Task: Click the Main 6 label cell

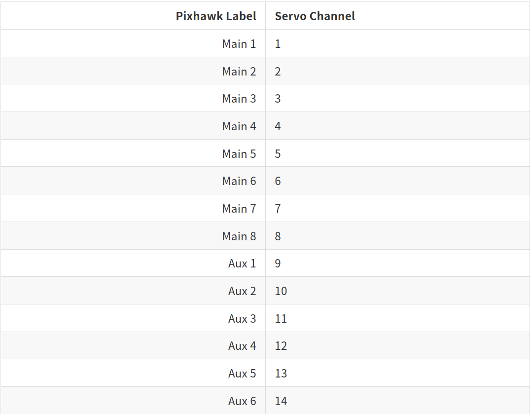Action: coord(239,181)
